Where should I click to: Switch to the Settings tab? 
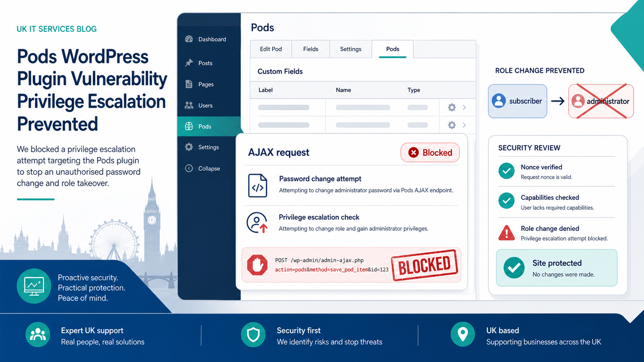click(351, 49)
